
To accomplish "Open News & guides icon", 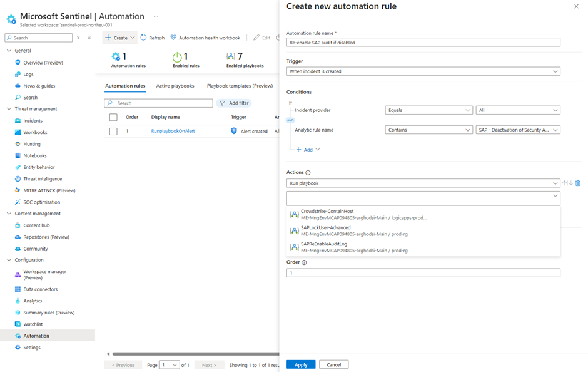I will click(x=18, y=86).
